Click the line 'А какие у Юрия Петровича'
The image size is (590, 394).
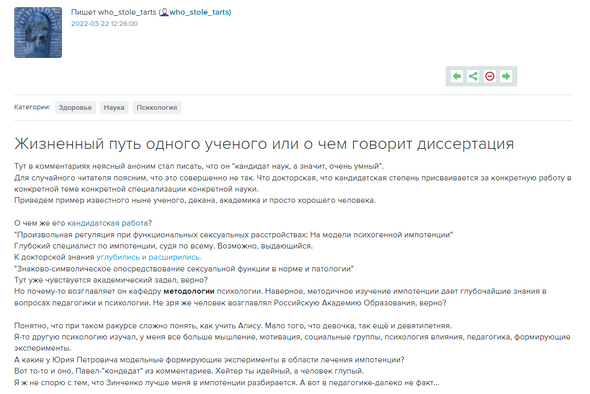[209, 360]
